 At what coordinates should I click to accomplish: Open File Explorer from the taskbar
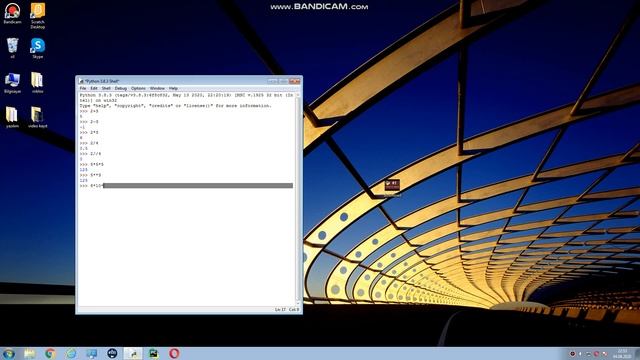click(x=30, y=353)
